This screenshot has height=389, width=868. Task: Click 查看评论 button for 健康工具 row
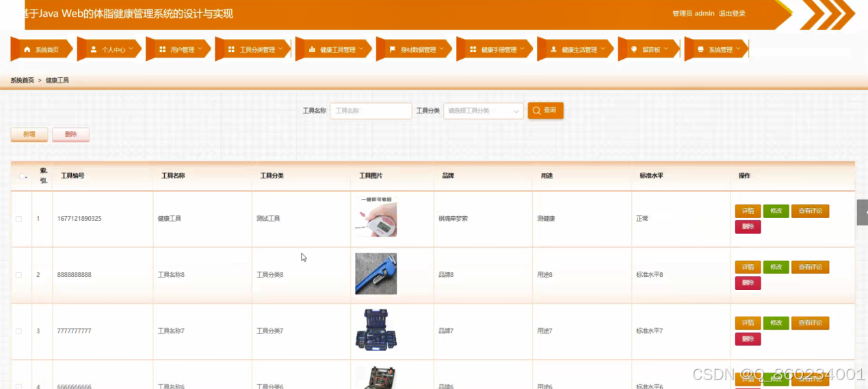tap(811, 211)
